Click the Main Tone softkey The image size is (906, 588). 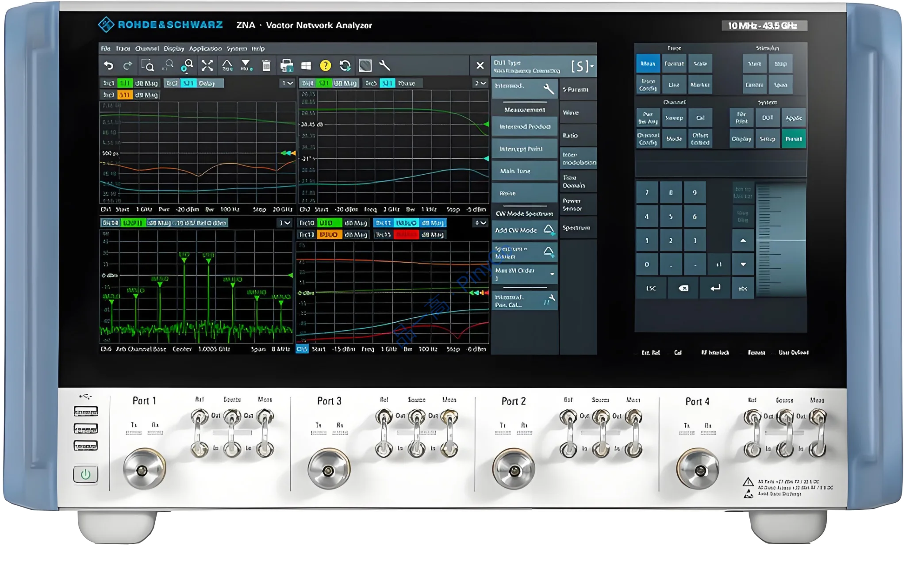coord(525,171)
